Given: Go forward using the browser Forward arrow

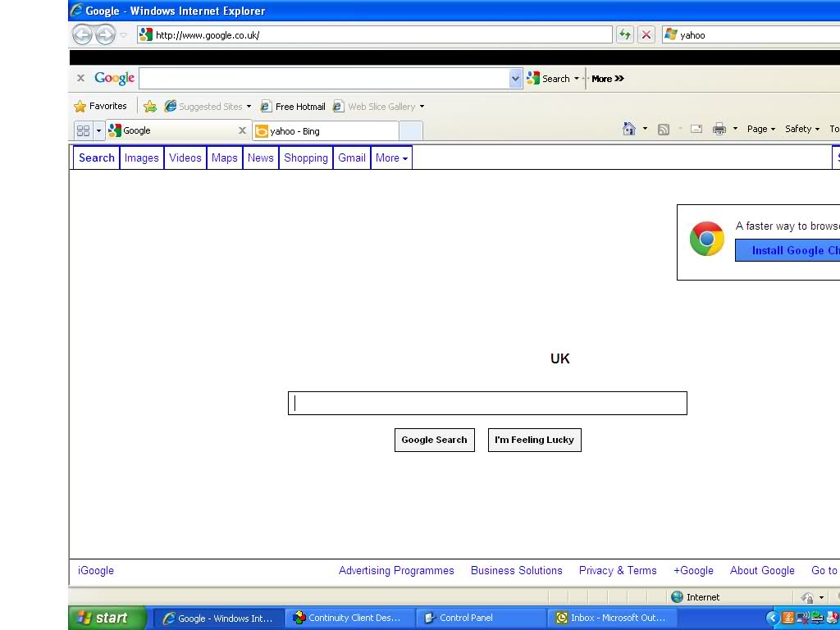Looking at the screenshot, I should pyautogui.click(x=105, y=34).
